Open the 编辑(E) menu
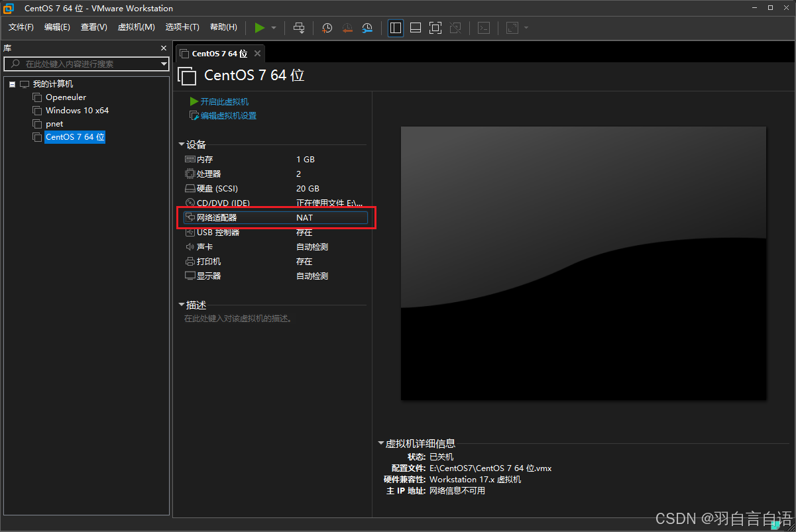Image resolution: width=796 pixels, height=532 pixels. pos(57,27)
